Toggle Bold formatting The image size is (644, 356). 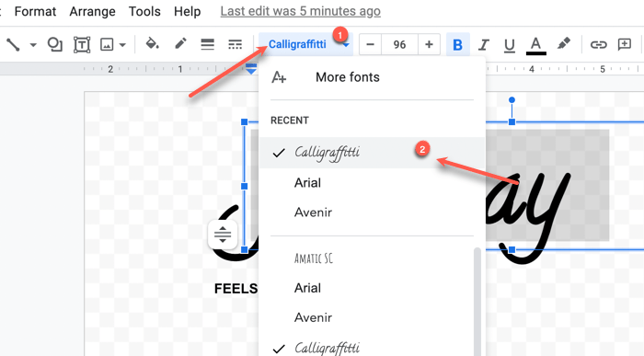pyautogui.click(x=457, y=44)
